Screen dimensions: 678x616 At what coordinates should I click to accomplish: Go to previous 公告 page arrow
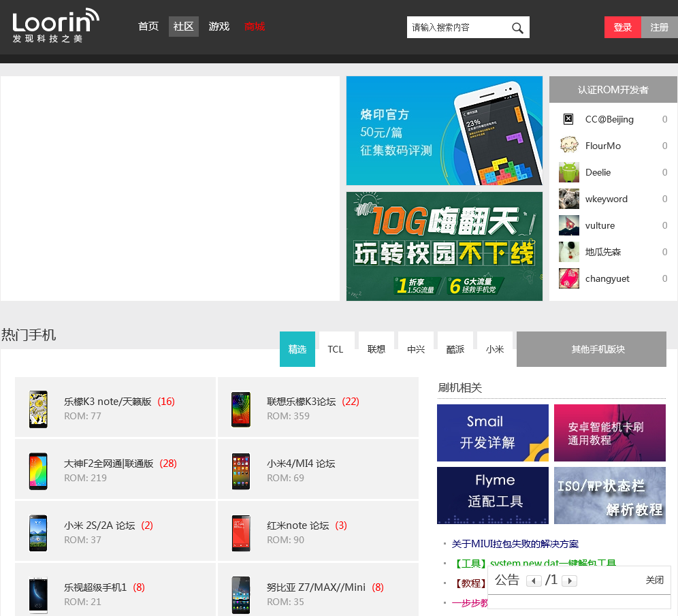click(x=534, y=581)
